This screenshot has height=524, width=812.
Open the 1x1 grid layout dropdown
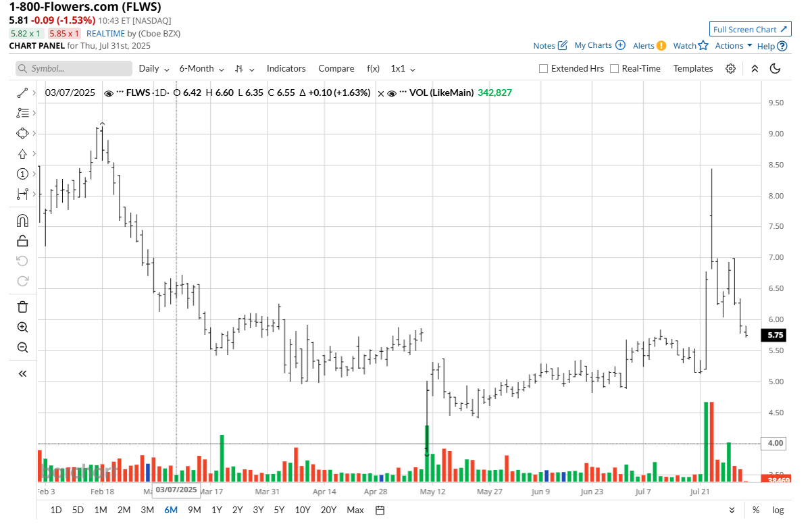pos(403,69)
